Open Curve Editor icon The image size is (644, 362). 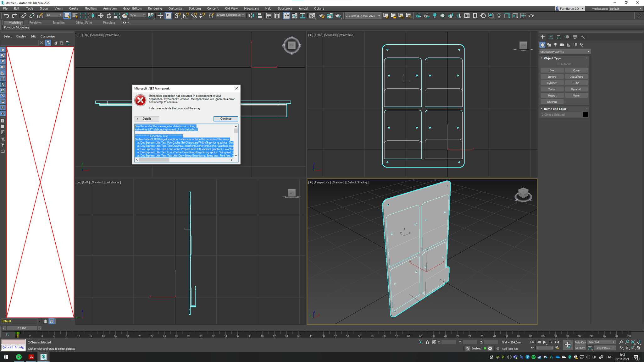tap(295, 16)
